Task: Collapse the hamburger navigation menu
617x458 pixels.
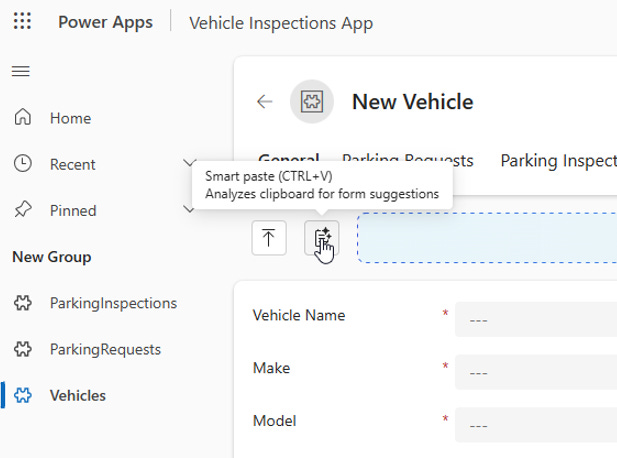Action: point(21,71)
